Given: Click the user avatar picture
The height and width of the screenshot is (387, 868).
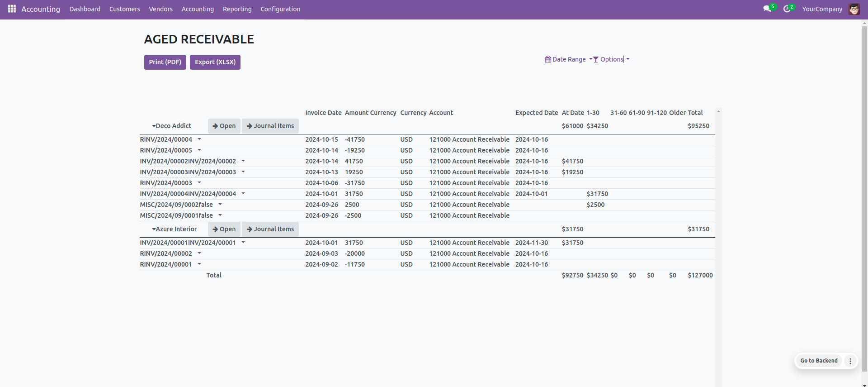Looking at the screenshot, I should [x=854, y=9].
